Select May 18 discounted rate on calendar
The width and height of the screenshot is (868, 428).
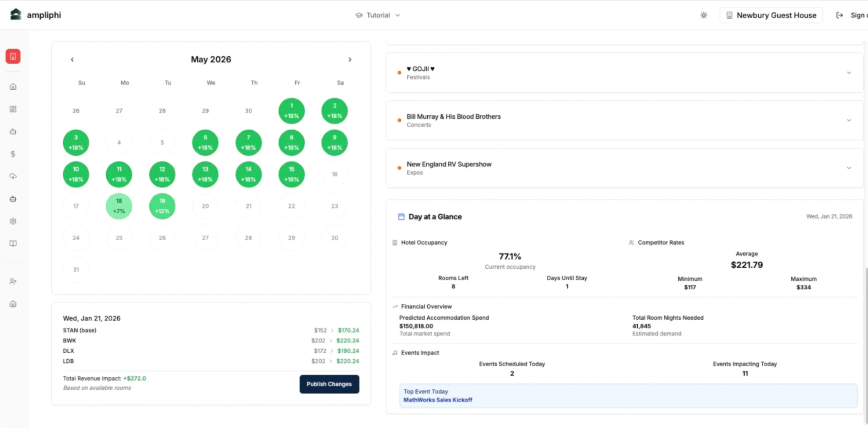coord(119,206)
